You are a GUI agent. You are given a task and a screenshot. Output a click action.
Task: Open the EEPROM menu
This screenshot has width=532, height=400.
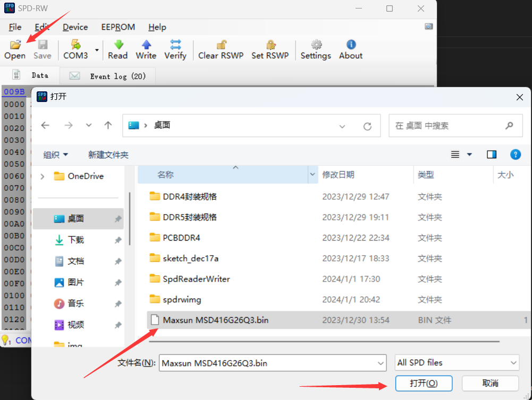click(118, 27)
